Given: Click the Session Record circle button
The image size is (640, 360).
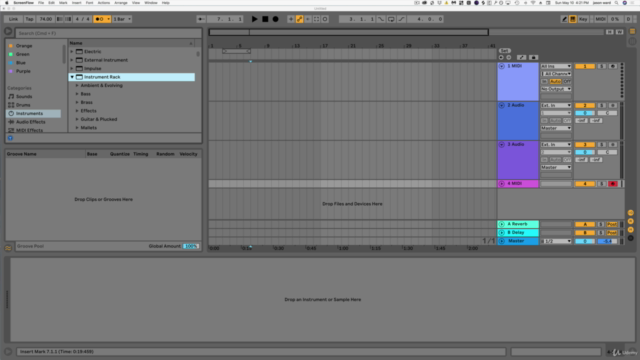Looking at the screenshot, I should (x=325, y=19).
